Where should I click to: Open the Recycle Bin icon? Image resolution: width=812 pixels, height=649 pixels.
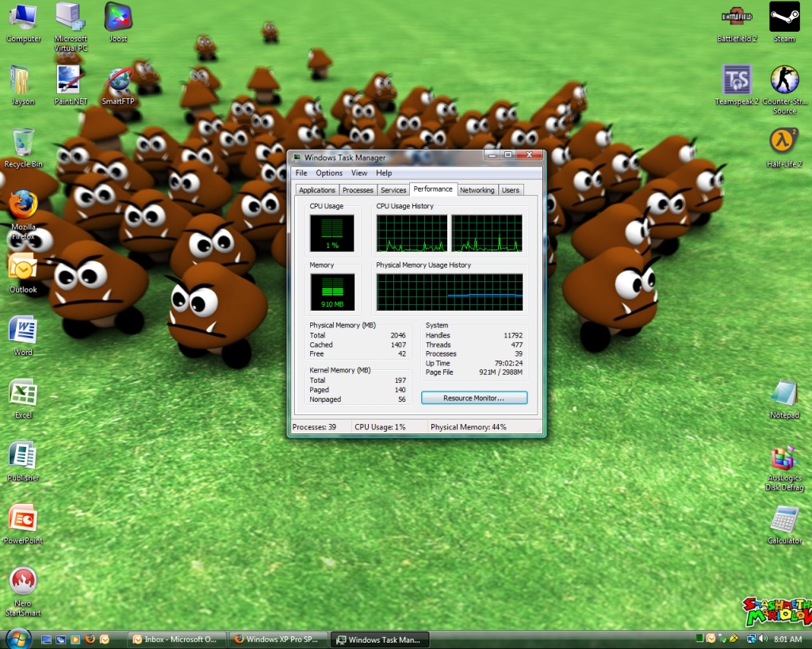point(23,148)
